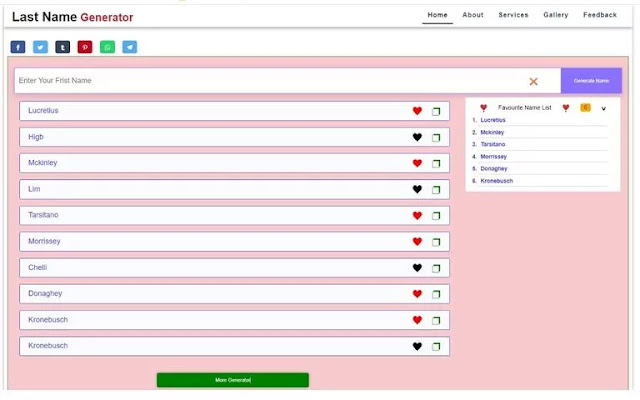Favourite Lim with its black heart
Image resolution: width=640 pixels, height=400 pixels.
(417, 189)
